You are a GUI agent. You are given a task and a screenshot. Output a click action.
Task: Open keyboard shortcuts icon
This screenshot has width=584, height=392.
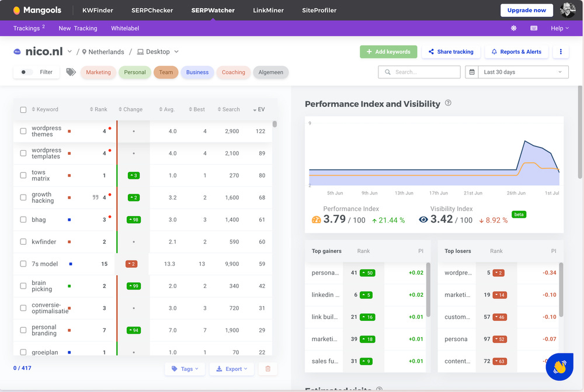[534, 28]
